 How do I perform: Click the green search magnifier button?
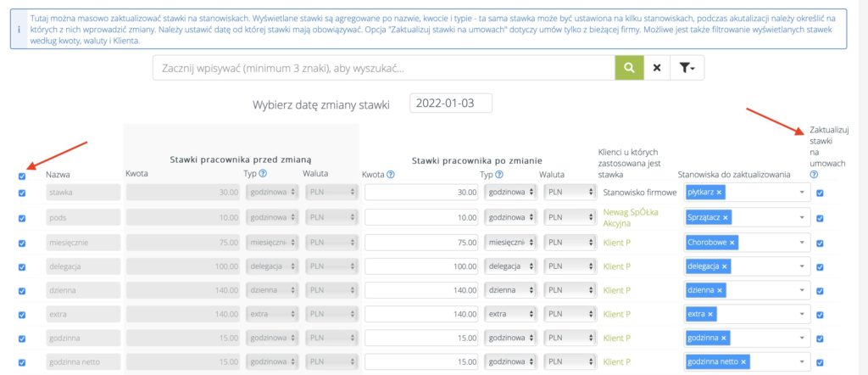(628, 68)
